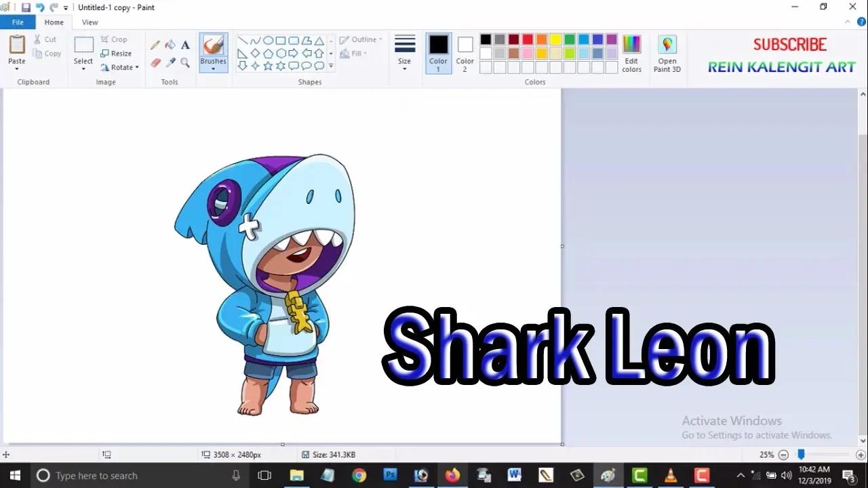This screenshot has width=868, height=488.
Task: Choose the Triangle shape
Action: click(319, 41)
